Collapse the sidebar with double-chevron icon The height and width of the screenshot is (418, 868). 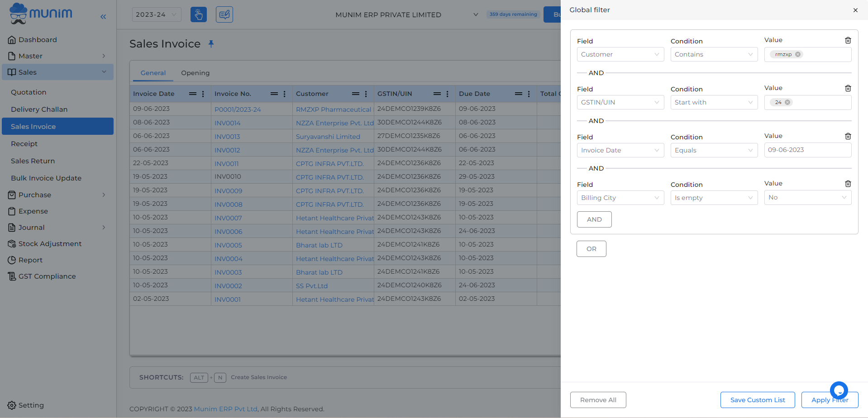[x=103, y=17]
